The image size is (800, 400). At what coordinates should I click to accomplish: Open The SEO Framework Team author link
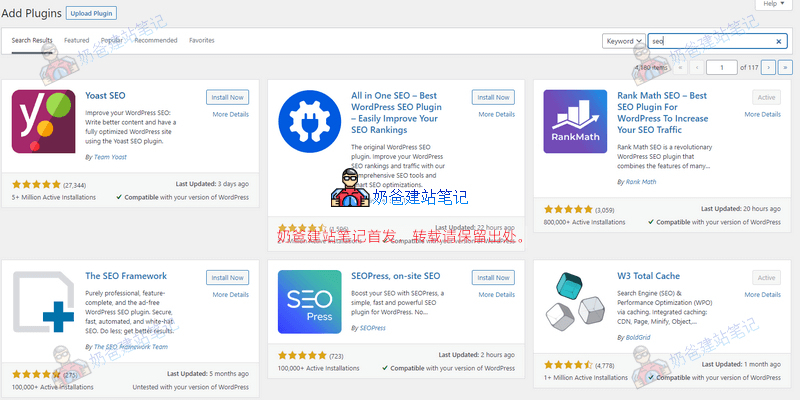point(131,347)
